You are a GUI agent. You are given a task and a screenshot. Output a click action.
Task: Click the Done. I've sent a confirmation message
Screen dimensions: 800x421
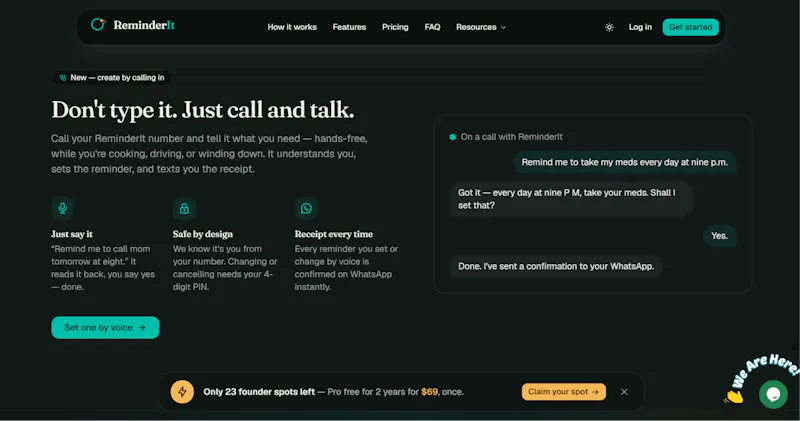click(556, 266)
